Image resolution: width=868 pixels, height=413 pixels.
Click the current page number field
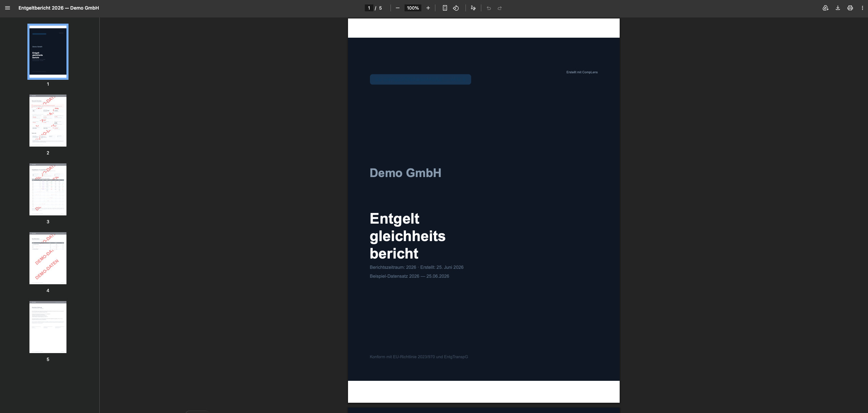[x=369, y=8]
